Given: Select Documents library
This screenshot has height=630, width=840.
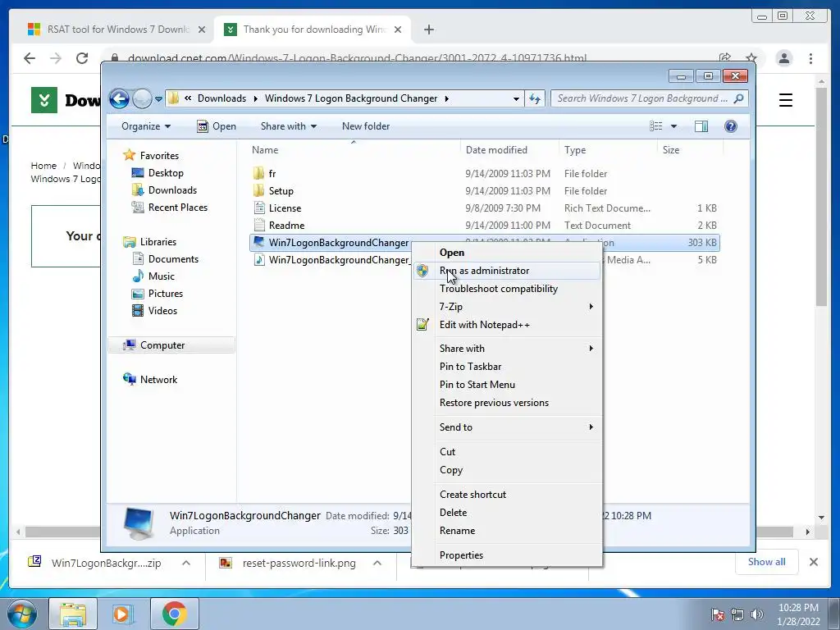Looking at the screenshot, I should coord(173,259).
